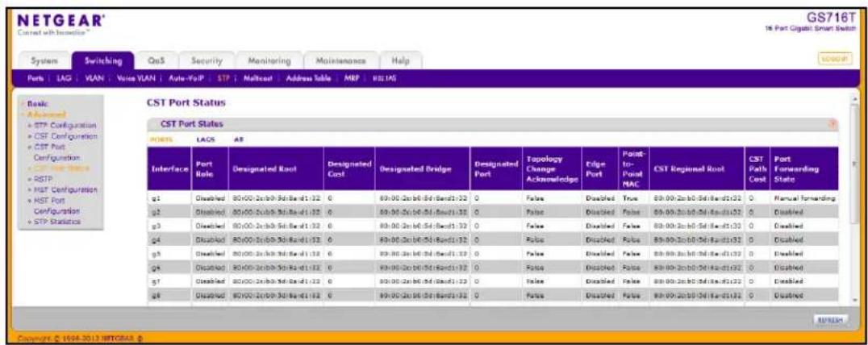Click the NETGEAR logo

click(60, 23)
